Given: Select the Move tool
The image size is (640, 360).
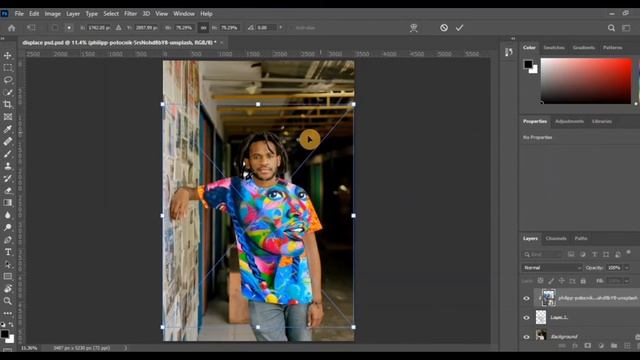Looking at the screenshot, I should click(8, 56).
